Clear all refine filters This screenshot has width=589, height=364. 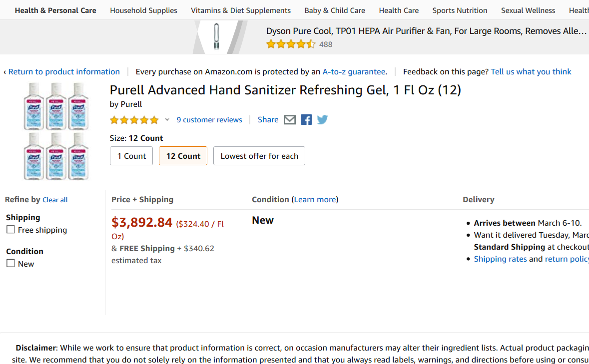55,200
